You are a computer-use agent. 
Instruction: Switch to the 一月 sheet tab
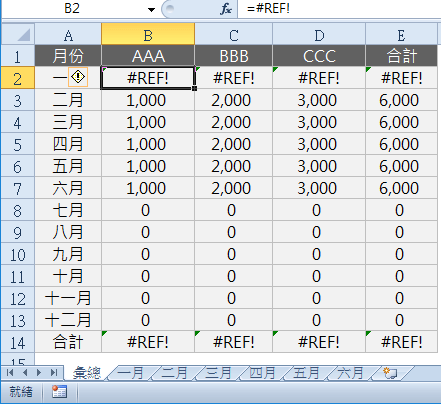click(x=130, y=373)
